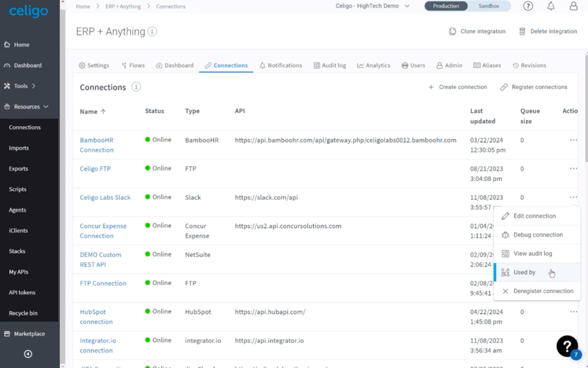Screen dimensions: 588x368
Task: Go to ERP + Anything breadcrumb
Action: click(123, 6)
